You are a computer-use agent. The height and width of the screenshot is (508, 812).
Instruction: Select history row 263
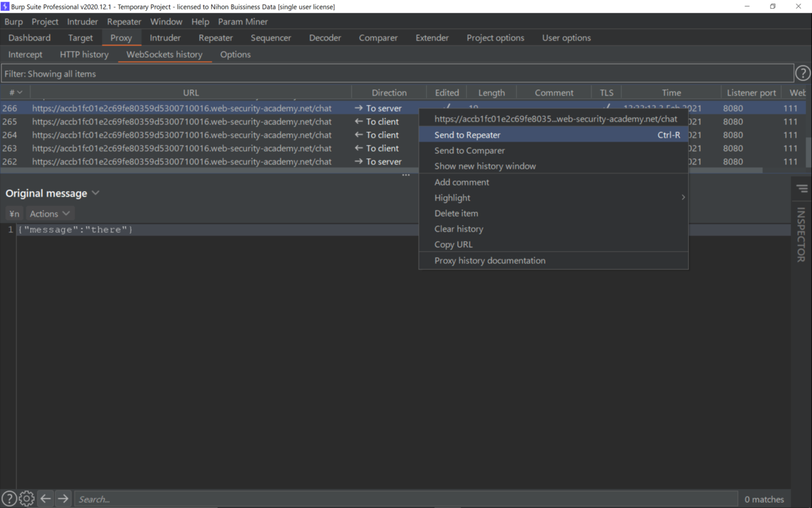pyautogui.click(x=210, y=148)
